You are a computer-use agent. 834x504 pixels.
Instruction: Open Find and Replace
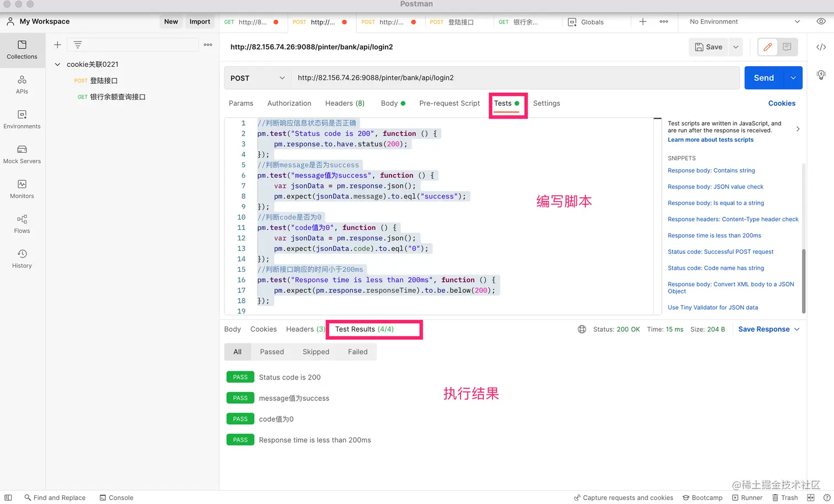(x=55, y=497)
